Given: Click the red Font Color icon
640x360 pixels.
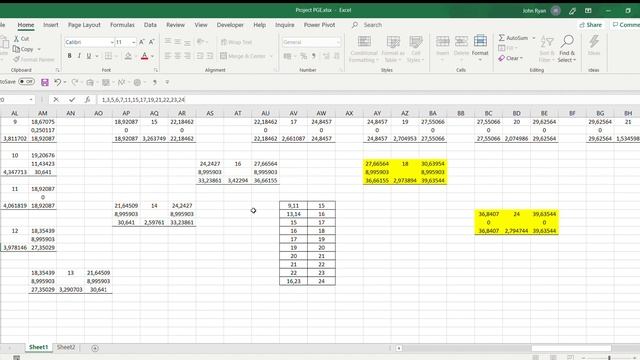Looking at the screenshot, I should click(x=144, y=56).
